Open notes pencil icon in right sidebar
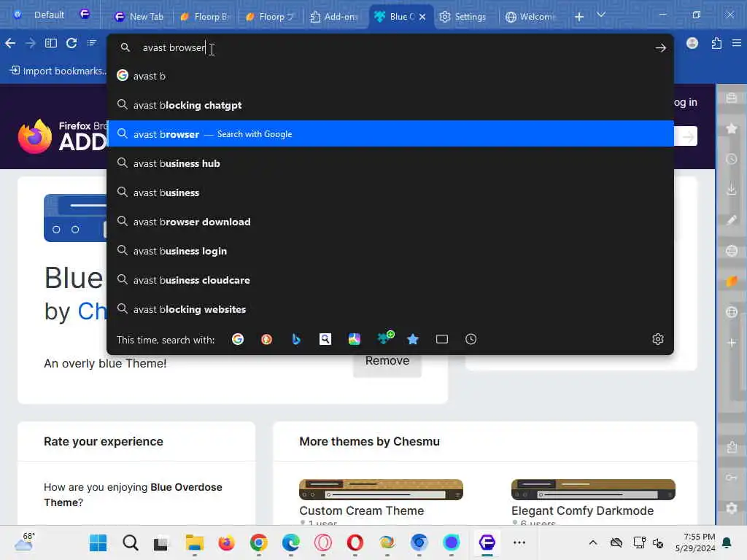 [x=732, y=220]
